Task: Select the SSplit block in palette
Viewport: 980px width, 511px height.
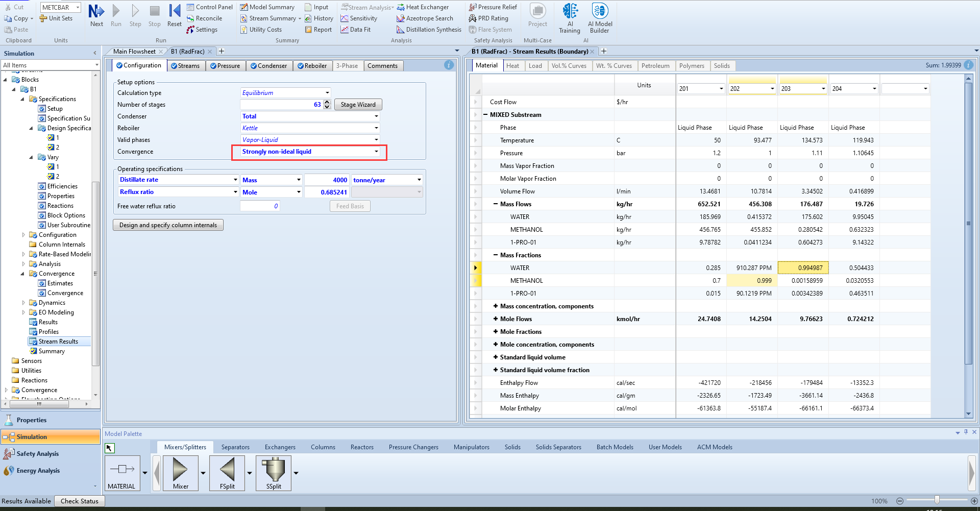Action: click(x=274, y=473)
